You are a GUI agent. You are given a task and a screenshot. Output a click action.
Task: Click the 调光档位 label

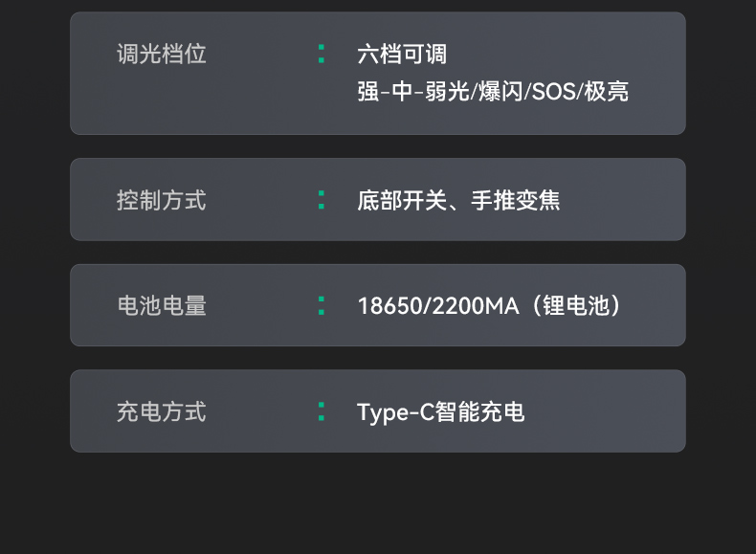[162, 54]
